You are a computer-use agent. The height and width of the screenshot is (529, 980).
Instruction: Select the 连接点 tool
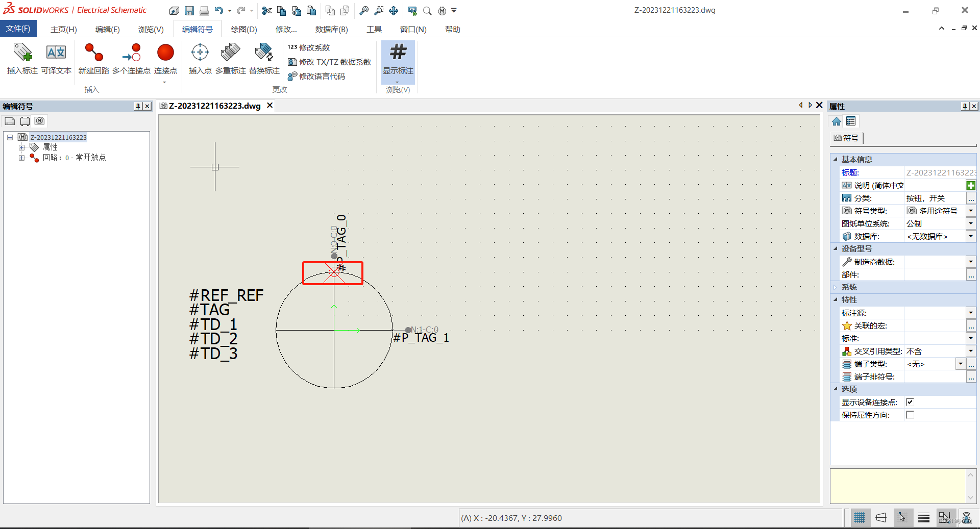pos(165,60)
